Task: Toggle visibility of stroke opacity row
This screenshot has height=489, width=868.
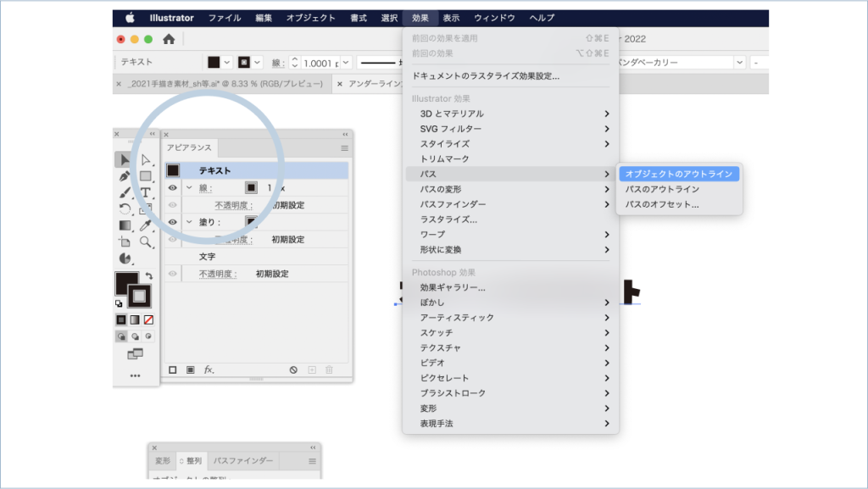Action: pos(173,205)
